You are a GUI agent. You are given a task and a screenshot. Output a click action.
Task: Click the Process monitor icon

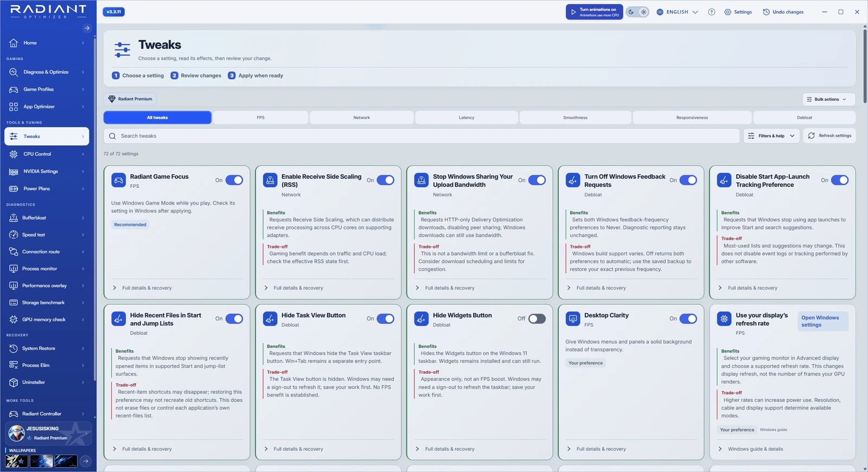pyautogui.click(x=14, y=269)
